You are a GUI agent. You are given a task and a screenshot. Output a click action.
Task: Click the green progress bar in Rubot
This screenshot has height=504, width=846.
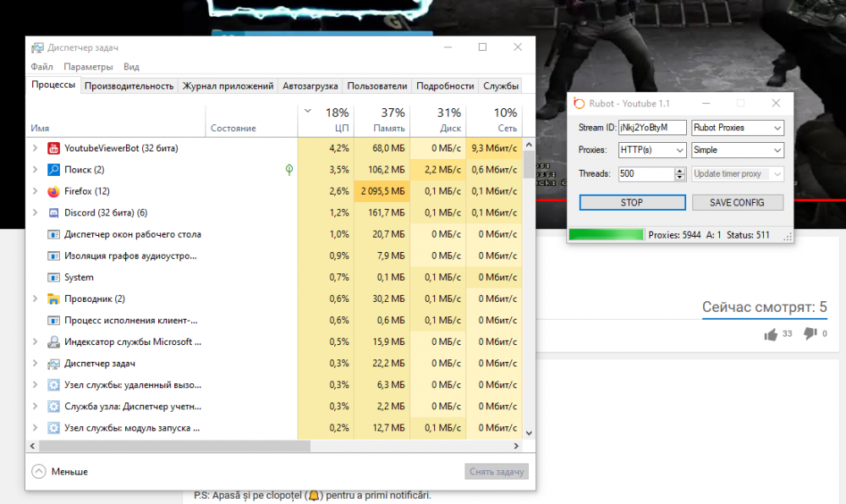click(x=606, y=234)
